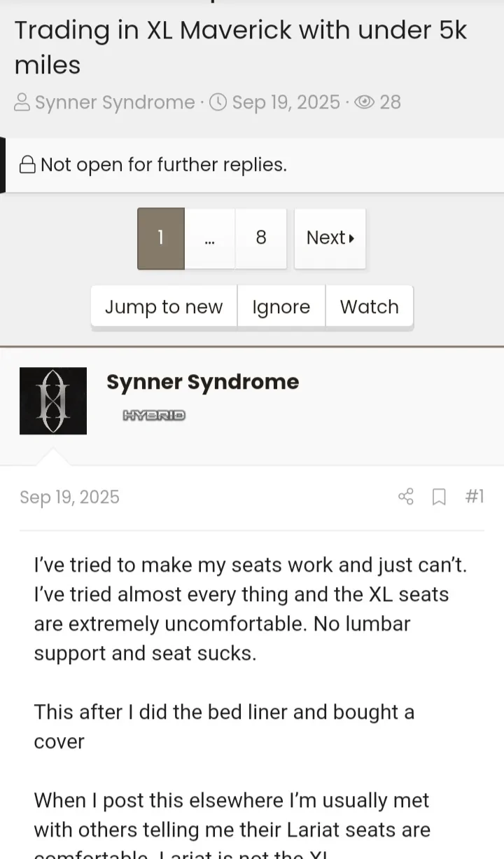Toggle Watch for this thread
The image size is (504, 859).
click(370, 307)
